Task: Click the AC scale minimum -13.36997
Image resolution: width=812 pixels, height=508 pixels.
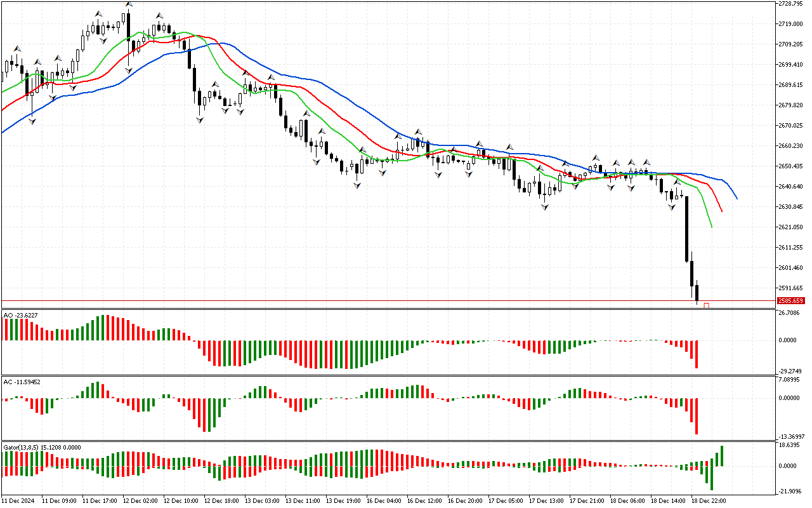Action: coord(792,437)
